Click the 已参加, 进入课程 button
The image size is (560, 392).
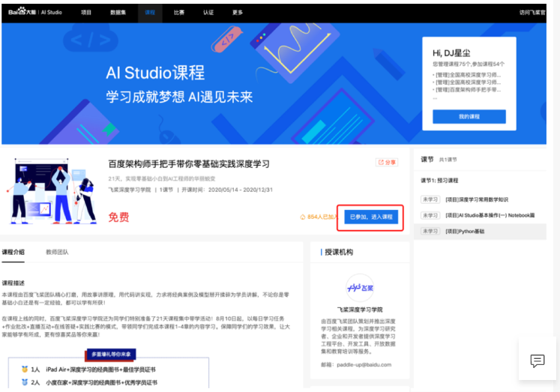(371, 217)
